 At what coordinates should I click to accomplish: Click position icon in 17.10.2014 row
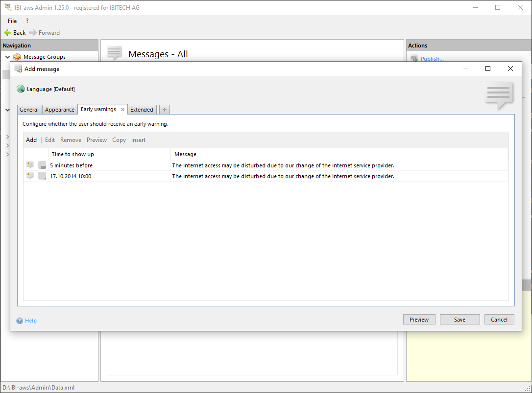tap(42, 176)
